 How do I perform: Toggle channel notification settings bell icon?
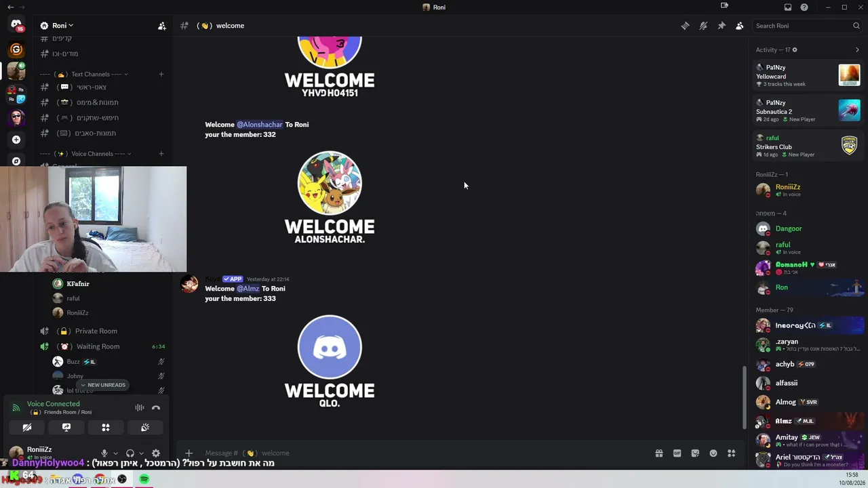tap(703, 26)
